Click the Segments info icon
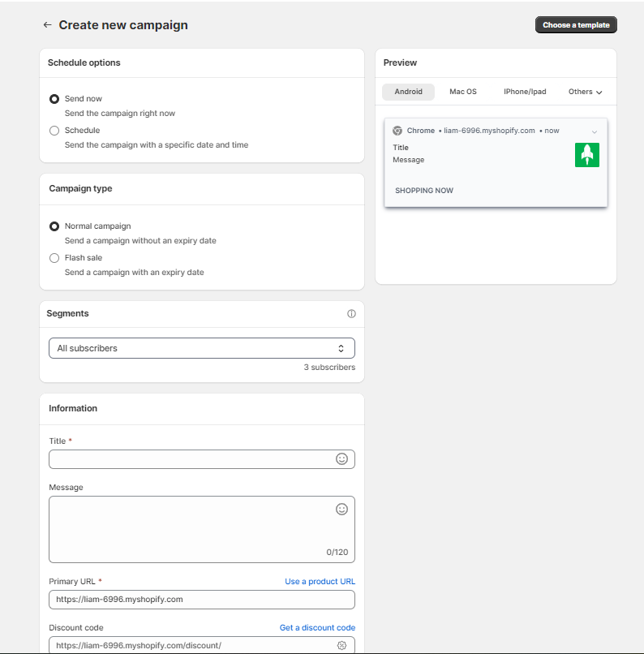Image resolution: width=644 pixels, height=654 pixels. [x=351, y=314]
